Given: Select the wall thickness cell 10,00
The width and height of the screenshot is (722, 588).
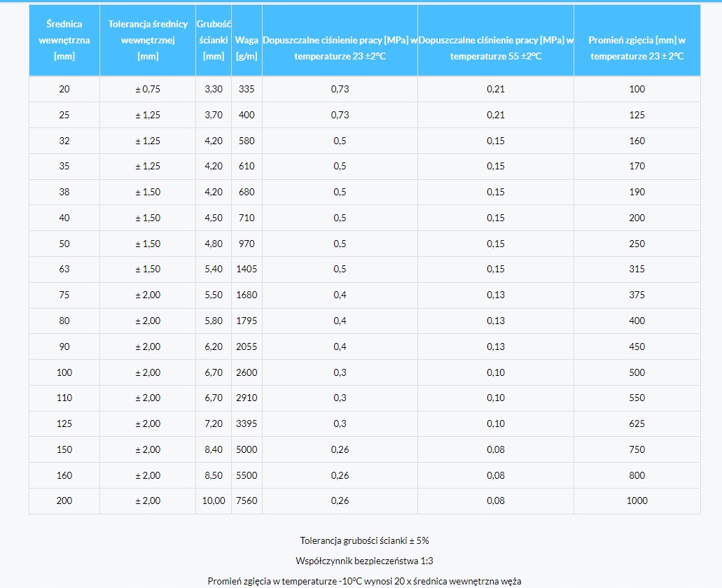Looking at the screenshot, I should [214, 500].
